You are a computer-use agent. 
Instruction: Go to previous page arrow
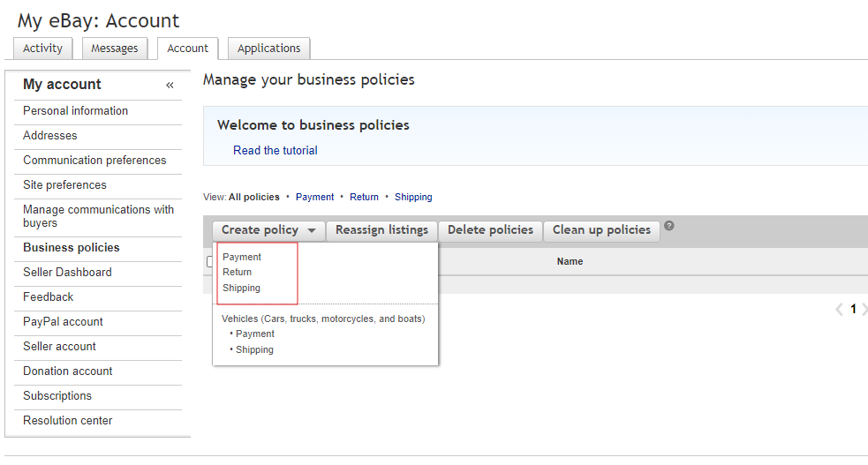coord(839,309)
